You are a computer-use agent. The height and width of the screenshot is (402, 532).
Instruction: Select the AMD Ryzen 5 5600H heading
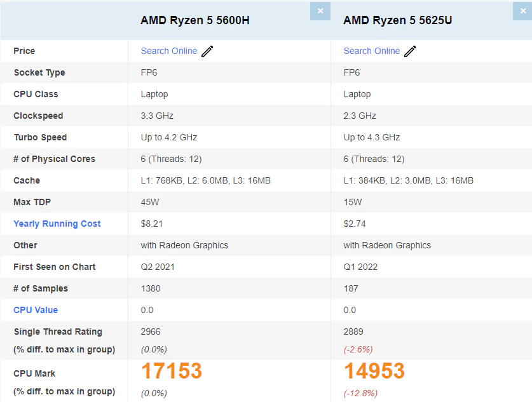[195, 20]
